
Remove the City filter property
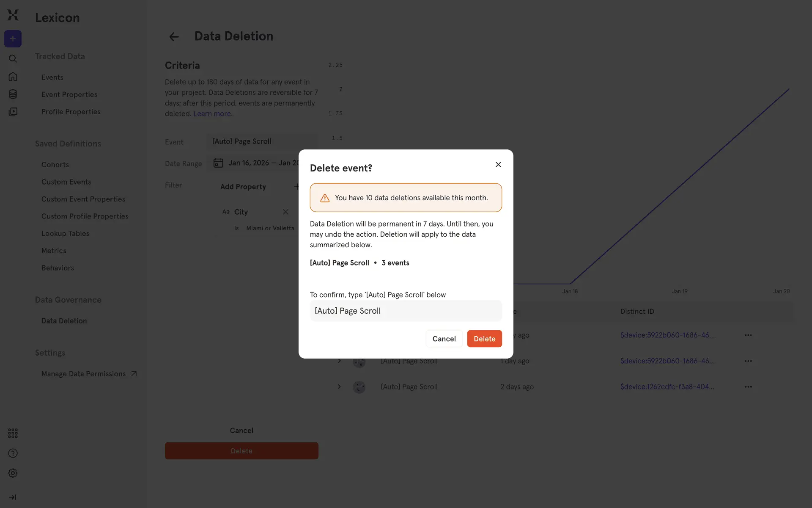click(285, 212)
